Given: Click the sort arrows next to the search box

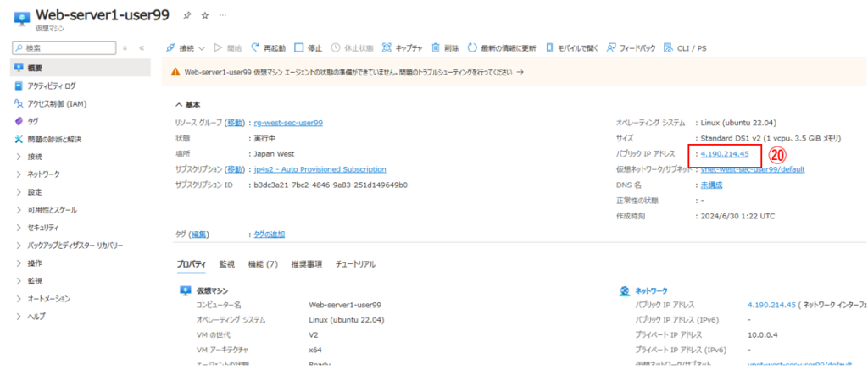Looking at the screenshot, I should pyautogui.click(x=125, y=48).
